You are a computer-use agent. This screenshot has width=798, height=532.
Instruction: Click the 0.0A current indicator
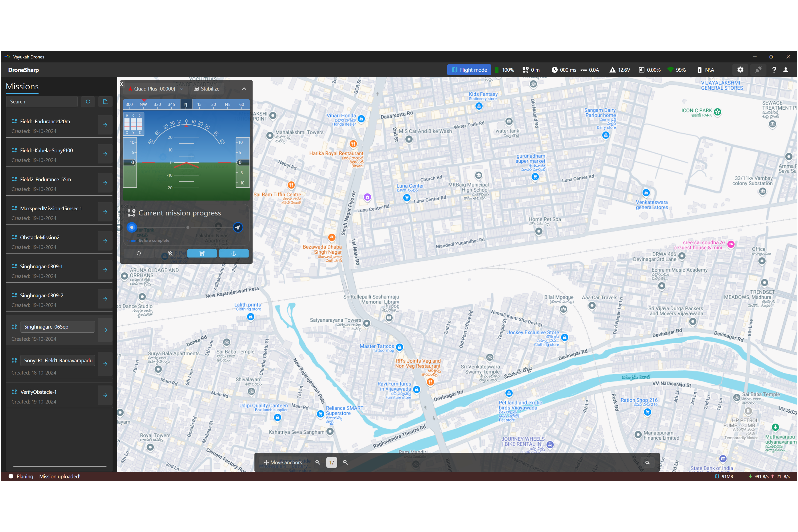click(590, 70)
